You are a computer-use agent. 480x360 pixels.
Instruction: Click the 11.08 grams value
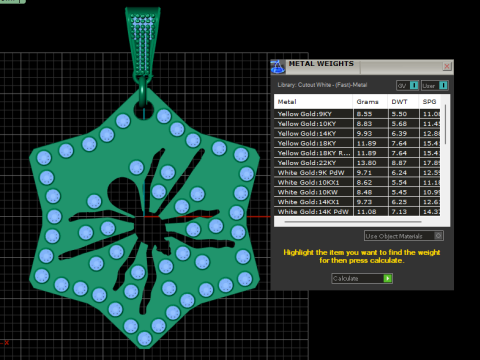366,212
